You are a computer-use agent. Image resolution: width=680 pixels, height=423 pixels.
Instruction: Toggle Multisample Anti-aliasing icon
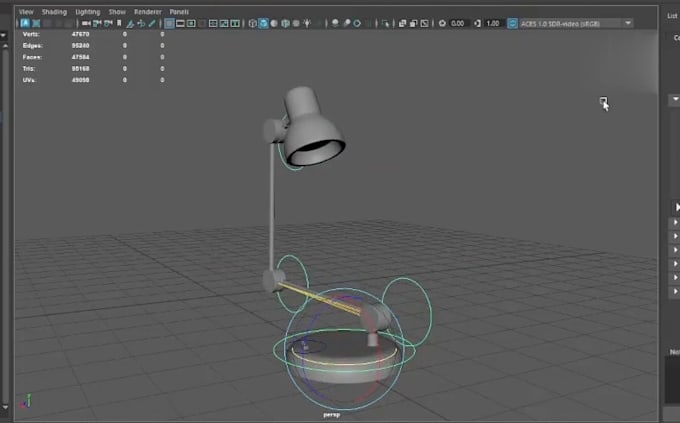pyautogui.click(x=357, y=23)
